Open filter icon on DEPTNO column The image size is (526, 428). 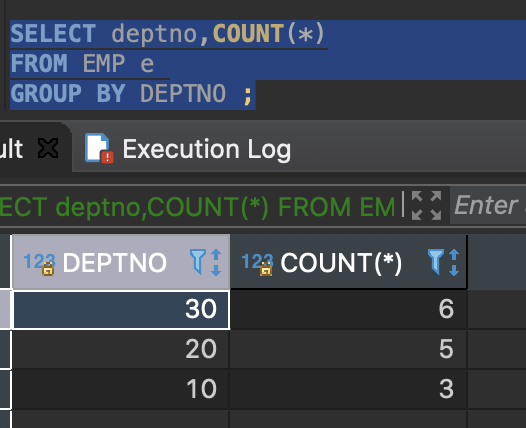pyautogui.click(x=198, y=262)
